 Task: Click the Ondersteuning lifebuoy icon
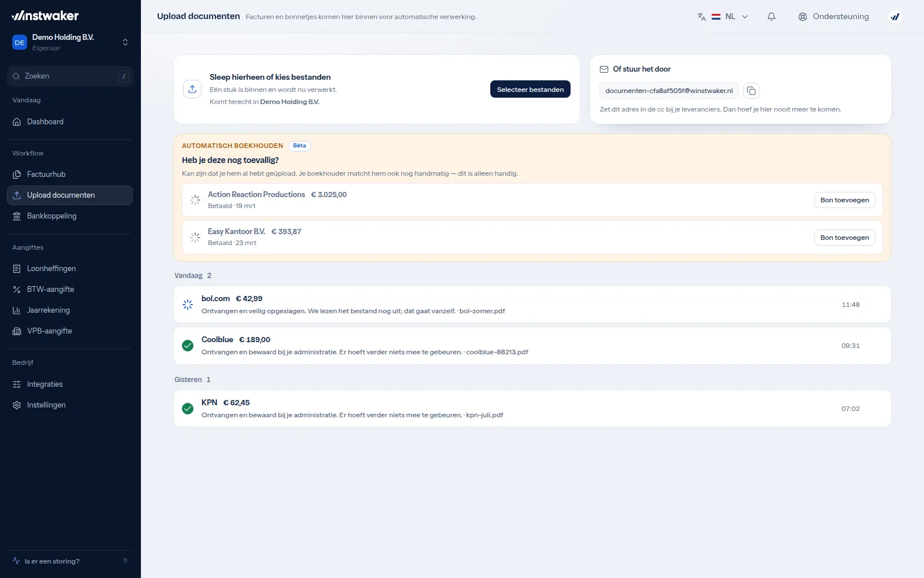point(803,17)
